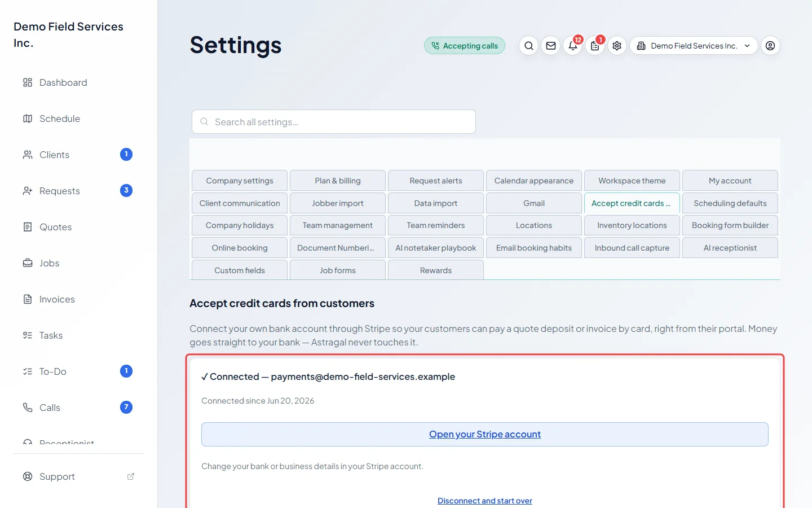Click the Calls phone icon
Image resolution: width=812 pixels, height=508 pixels.
coord(28,408)
